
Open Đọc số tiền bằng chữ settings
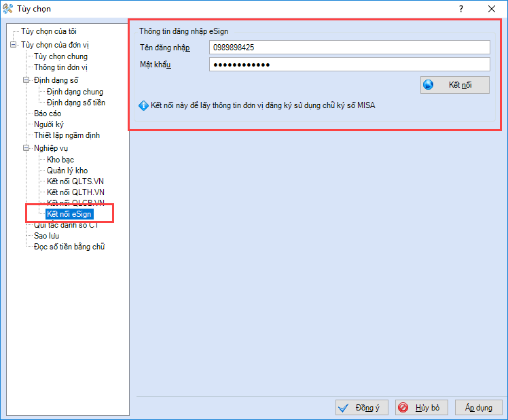(69, 247)
